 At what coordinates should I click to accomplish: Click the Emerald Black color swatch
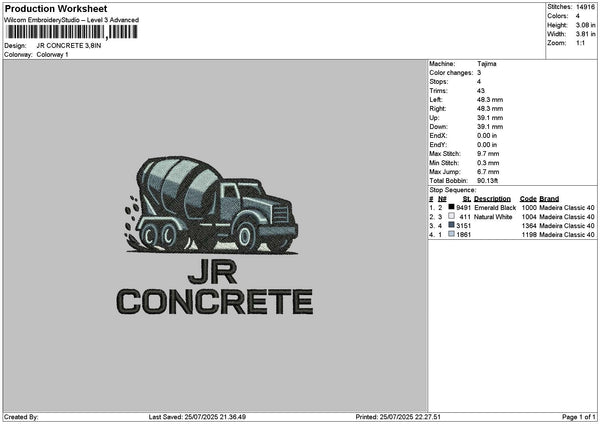pyautogui.click(x=451, y=207)
